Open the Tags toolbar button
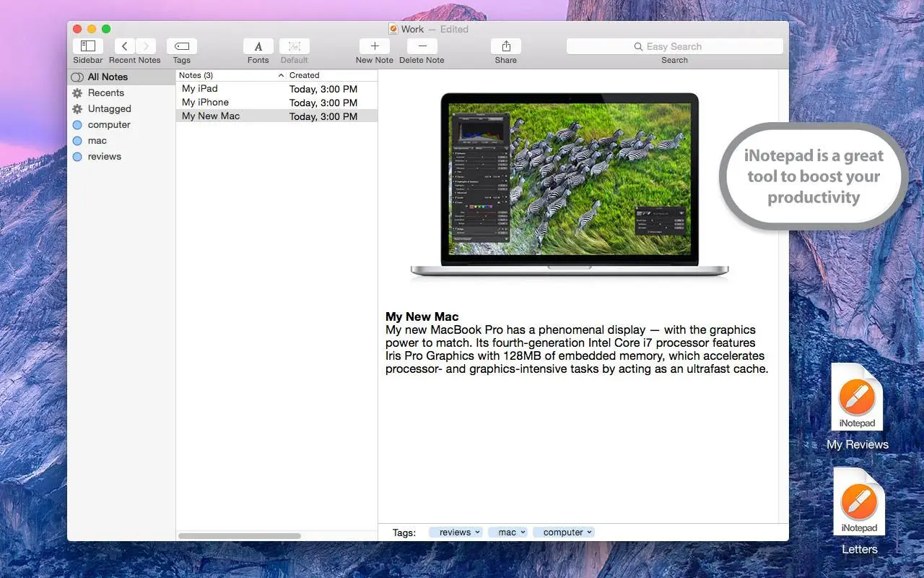This screenshot has width=924, height=578. (182, 46)
